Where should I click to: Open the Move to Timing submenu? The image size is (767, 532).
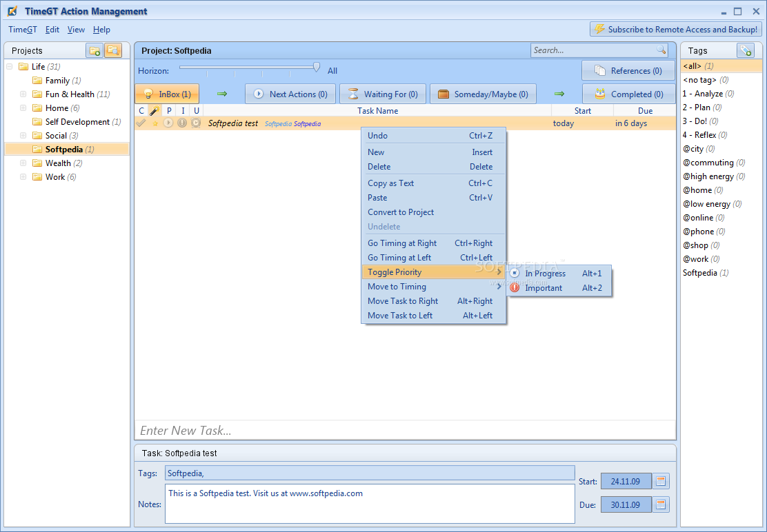tap(433, 287)
